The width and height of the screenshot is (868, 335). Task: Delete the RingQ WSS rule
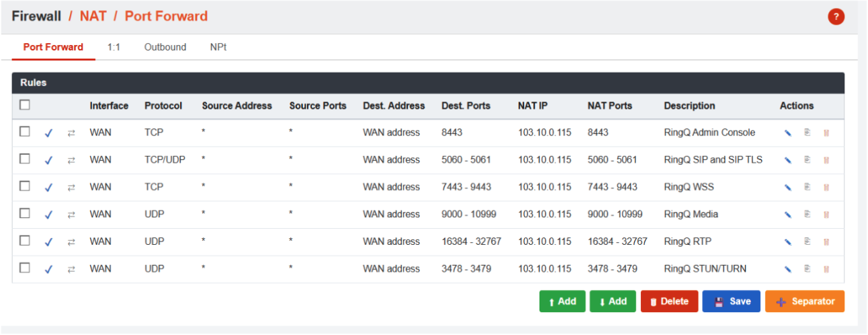click(826, 187)
